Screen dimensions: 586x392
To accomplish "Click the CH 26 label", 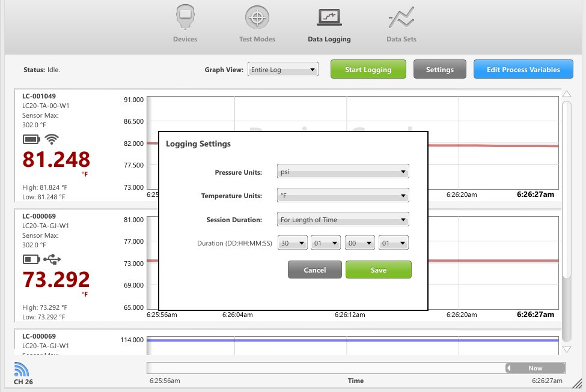I will [23, 382].
